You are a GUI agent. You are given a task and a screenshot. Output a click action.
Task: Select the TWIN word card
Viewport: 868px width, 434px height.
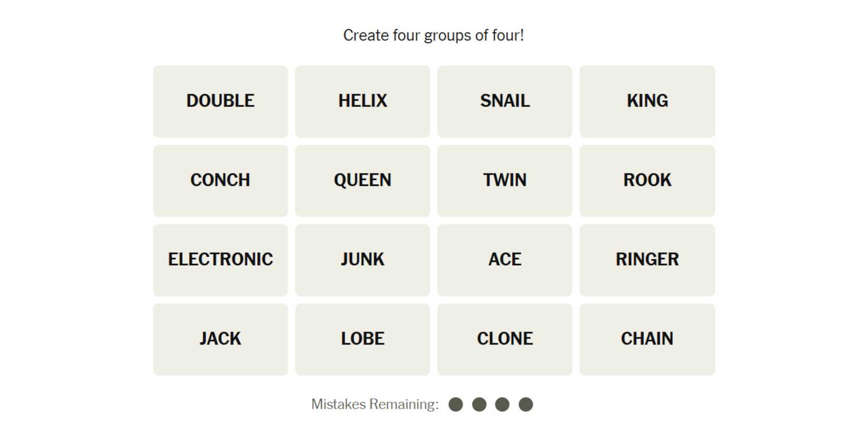click(504, 180)
